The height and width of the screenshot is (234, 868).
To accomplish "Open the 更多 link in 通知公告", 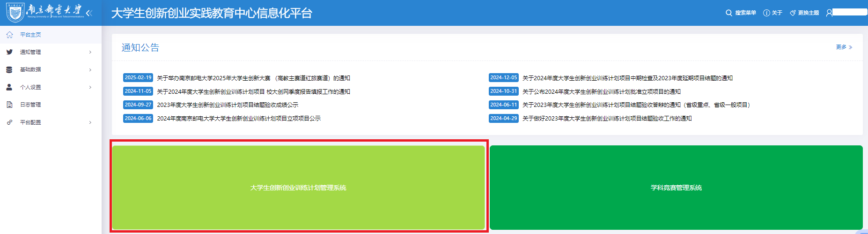I will click(844, 47).
